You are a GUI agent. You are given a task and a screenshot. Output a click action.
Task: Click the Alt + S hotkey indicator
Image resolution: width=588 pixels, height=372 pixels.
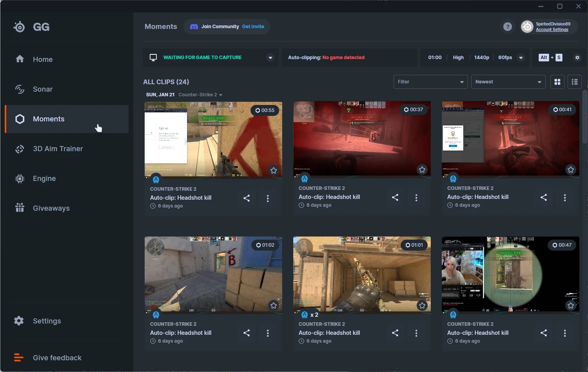[x=551, y=58]
